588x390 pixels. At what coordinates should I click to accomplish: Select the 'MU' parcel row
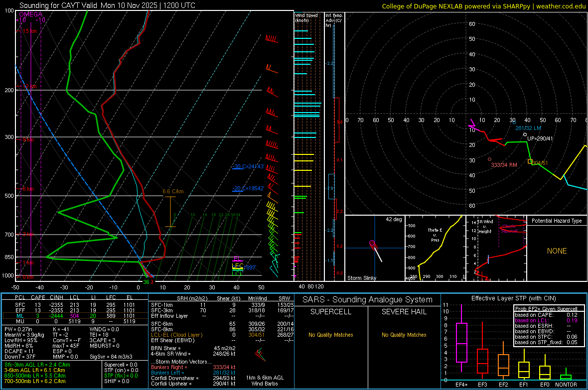coord(74,321)
